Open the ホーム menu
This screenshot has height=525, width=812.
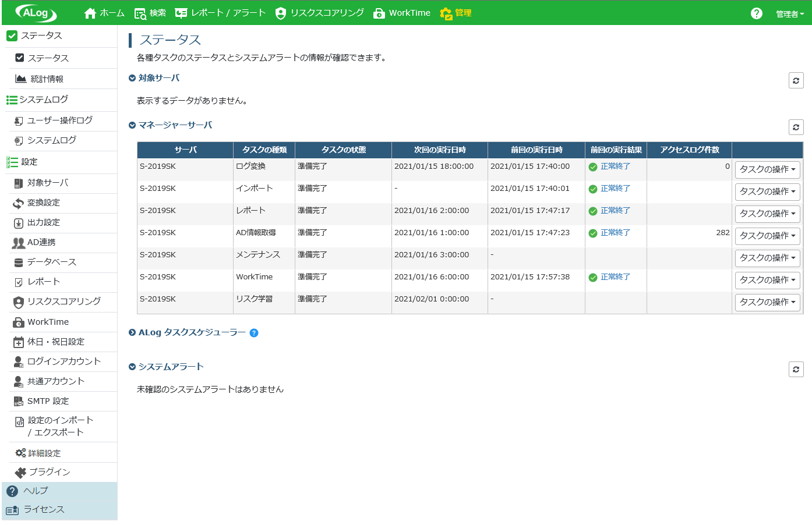pos(104,13)
